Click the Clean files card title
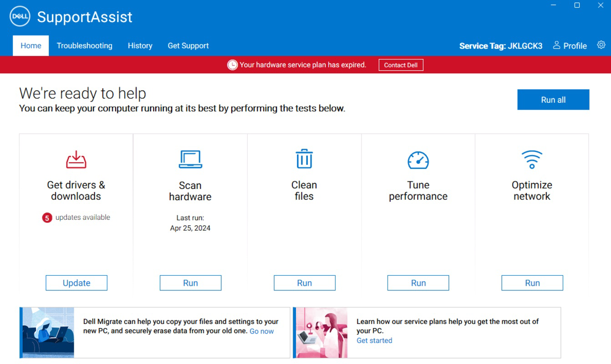 (x=304, y=191)
